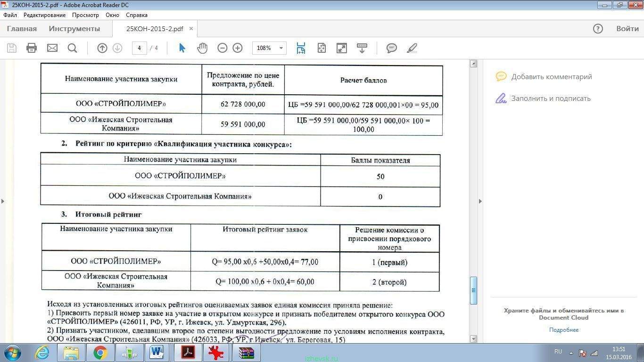Open the Справка menu

click(137, 15)
